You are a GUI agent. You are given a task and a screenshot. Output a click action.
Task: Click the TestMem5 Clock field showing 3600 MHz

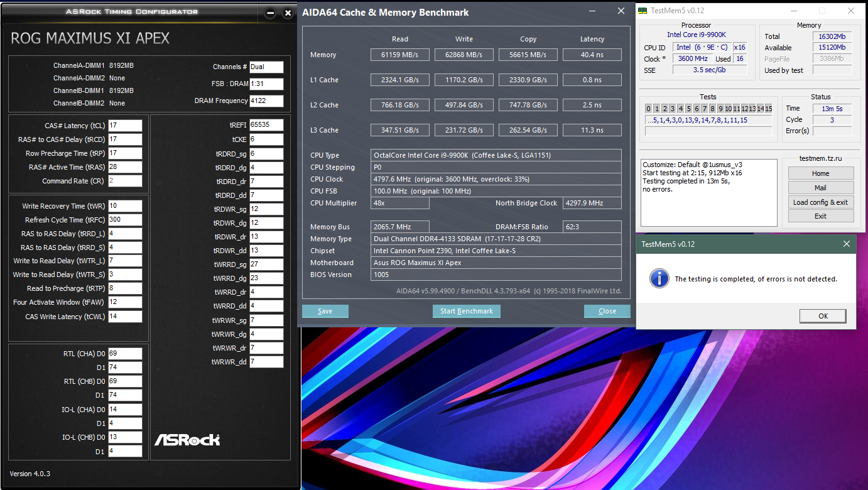tap(692, 58)
